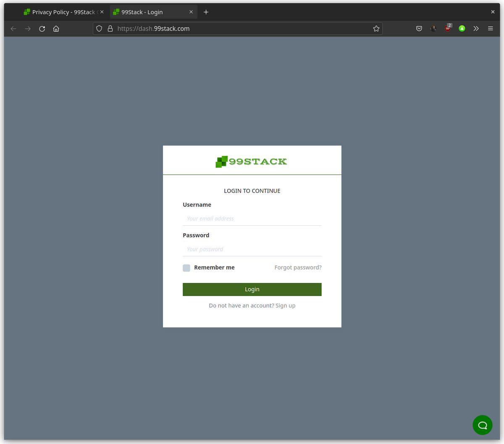The image size is (504, 444).
Task: Bookmark this page with the star icon
Action: click(x=376, y=29)
